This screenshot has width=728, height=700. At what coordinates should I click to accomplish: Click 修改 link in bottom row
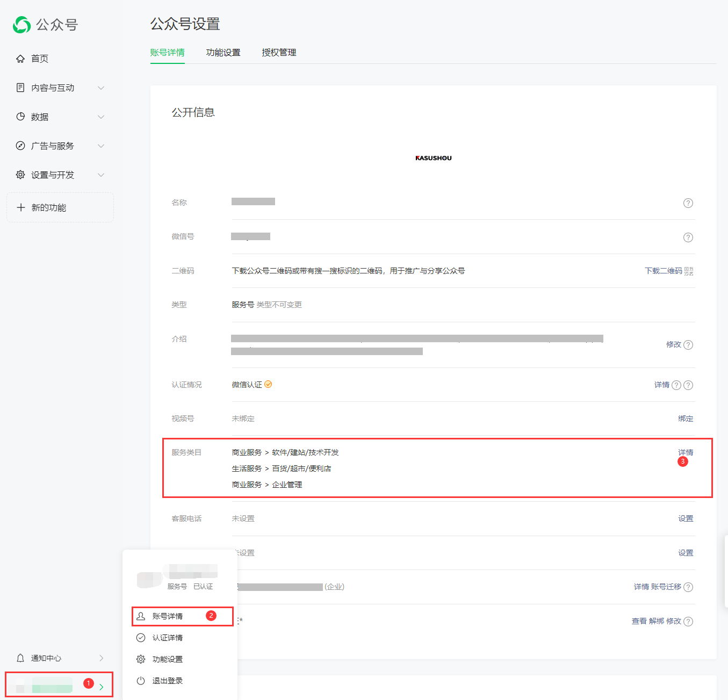point(674,621)
